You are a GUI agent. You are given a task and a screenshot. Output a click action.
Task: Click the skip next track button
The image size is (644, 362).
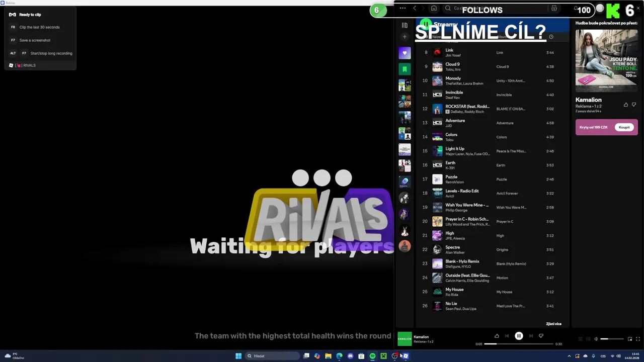(531, 336)
